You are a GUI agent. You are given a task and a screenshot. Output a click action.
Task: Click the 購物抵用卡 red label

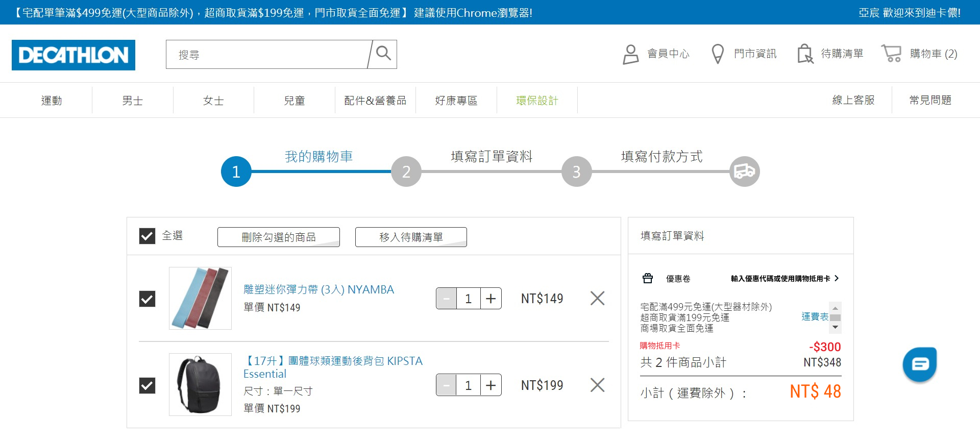659,346
